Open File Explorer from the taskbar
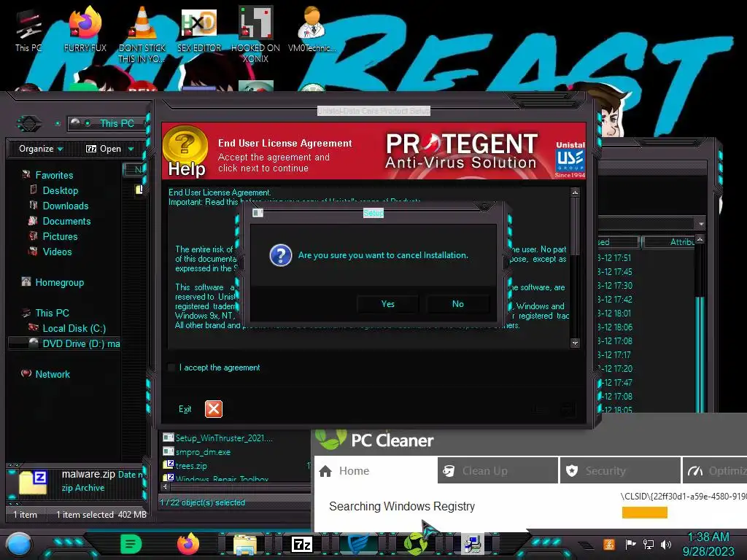 click(245, 544)
